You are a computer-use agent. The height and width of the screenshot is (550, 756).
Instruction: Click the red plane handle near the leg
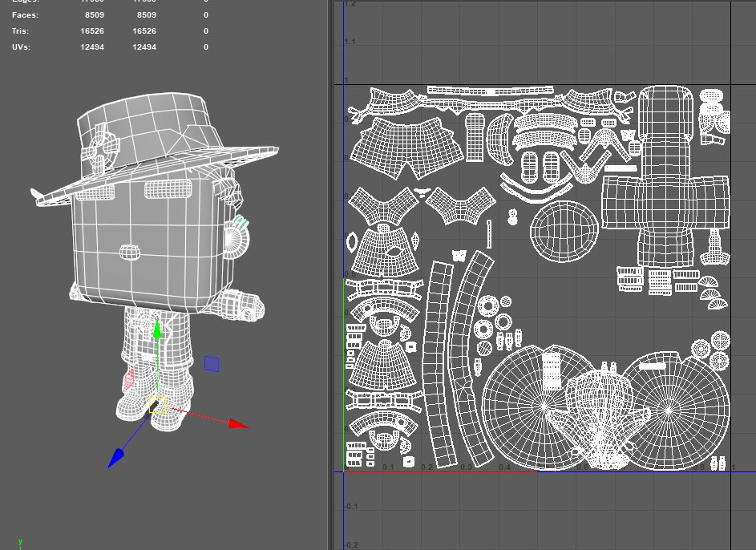point(129,380)
